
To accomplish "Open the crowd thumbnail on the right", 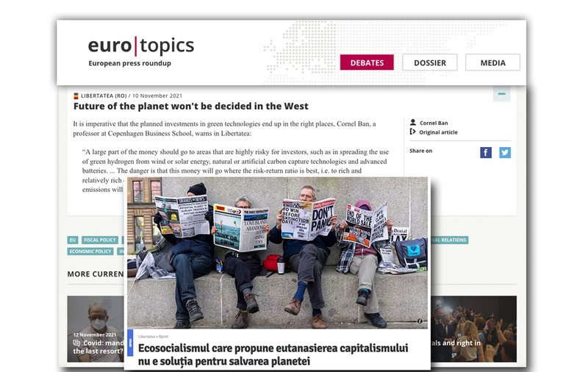I will click(x=473, y=329).
